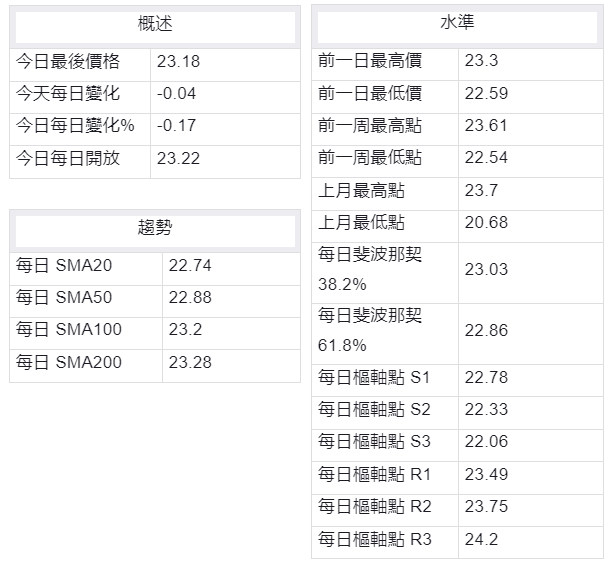This screenshot has width=610, height=565.
Task: Select the 每日 SMA200 value 23.28
Action: coord(190,362)
